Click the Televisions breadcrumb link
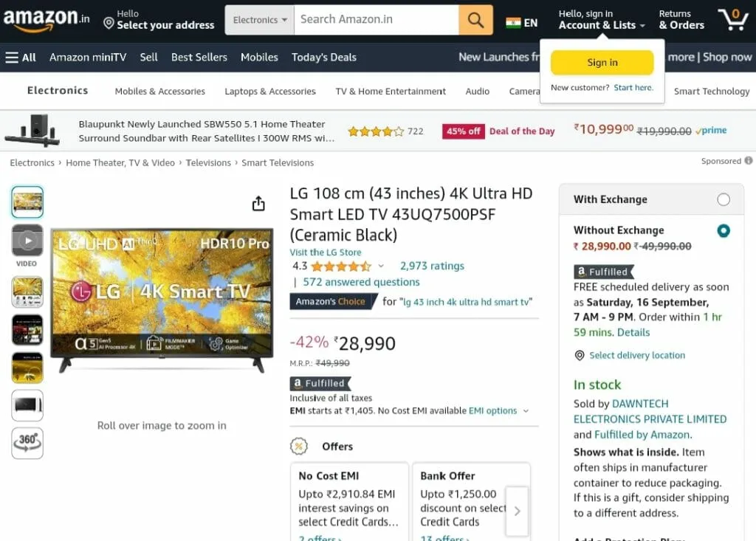Viewport: 756px width, 541px height. (x=208, y=162)
